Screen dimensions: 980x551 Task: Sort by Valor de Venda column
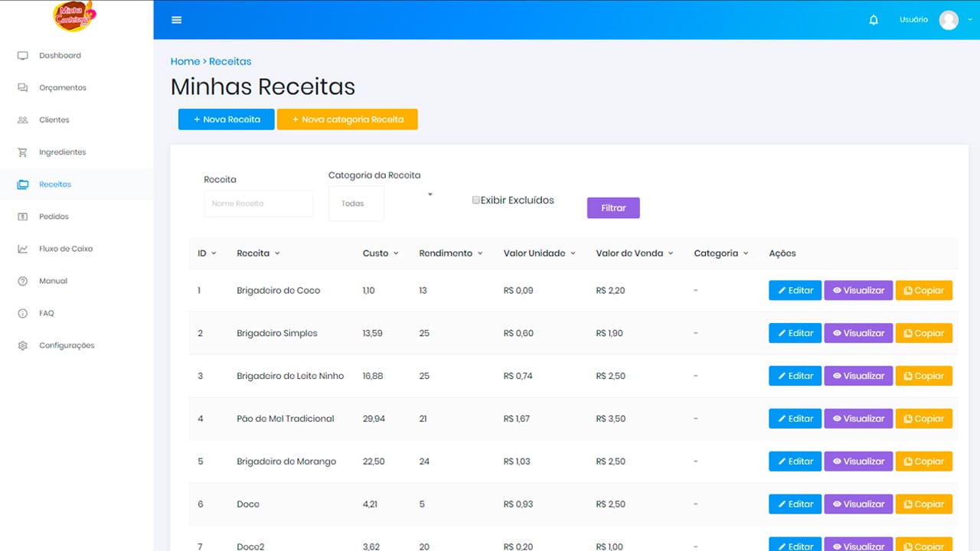point(634,253)
